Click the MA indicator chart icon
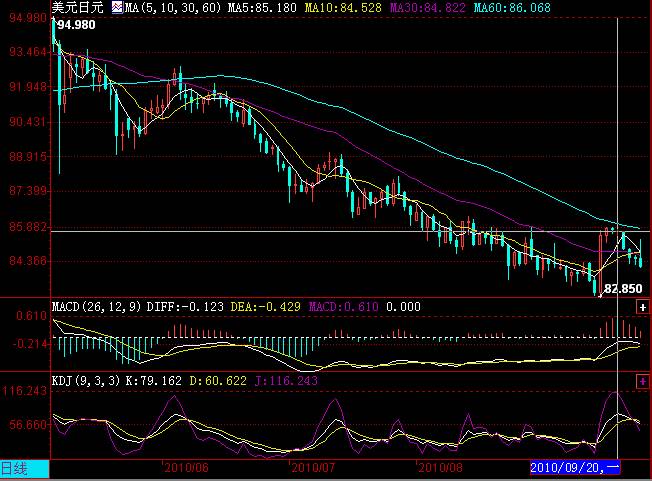This screenshot has width=652, height=481. click(x=117, y=7)
